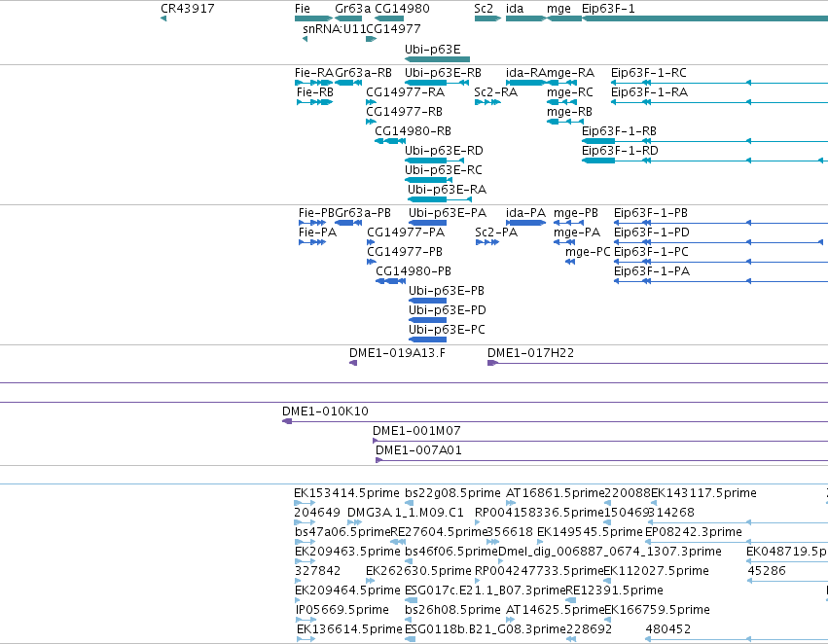Select clone DME1-001M07
Image resolution: width=828 pixels, height=644 pixels.
416,431
